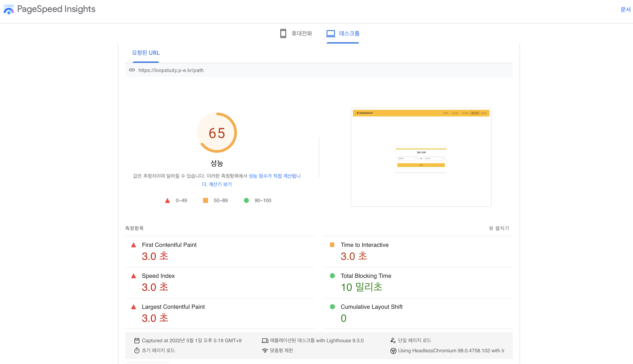The image size is (633, 364).
Task: Click the mobile phone icon
Action: 283,33
